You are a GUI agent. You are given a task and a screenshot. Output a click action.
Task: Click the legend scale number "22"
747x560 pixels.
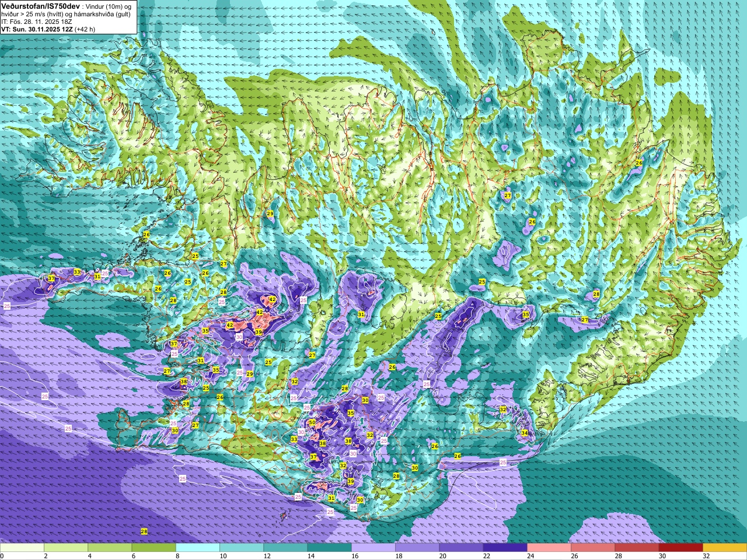[x=486, y=556]
